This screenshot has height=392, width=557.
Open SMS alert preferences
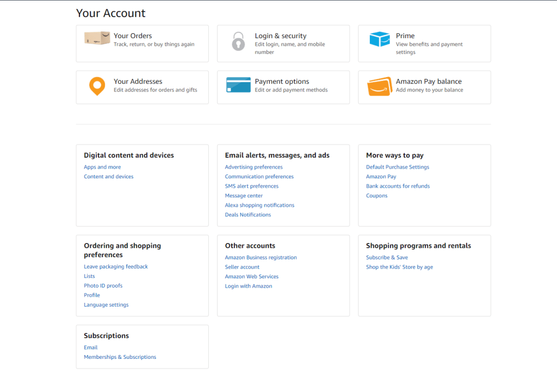pos(251,186)
